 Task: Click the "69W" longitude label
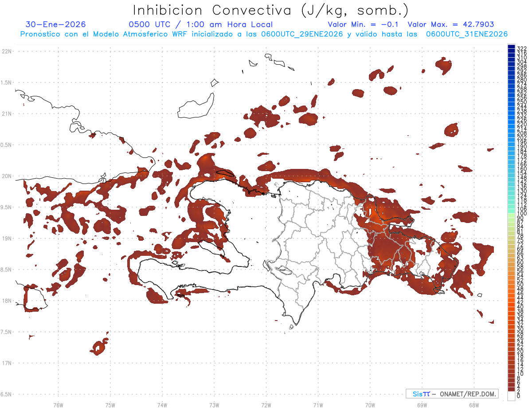click(422, 405)
